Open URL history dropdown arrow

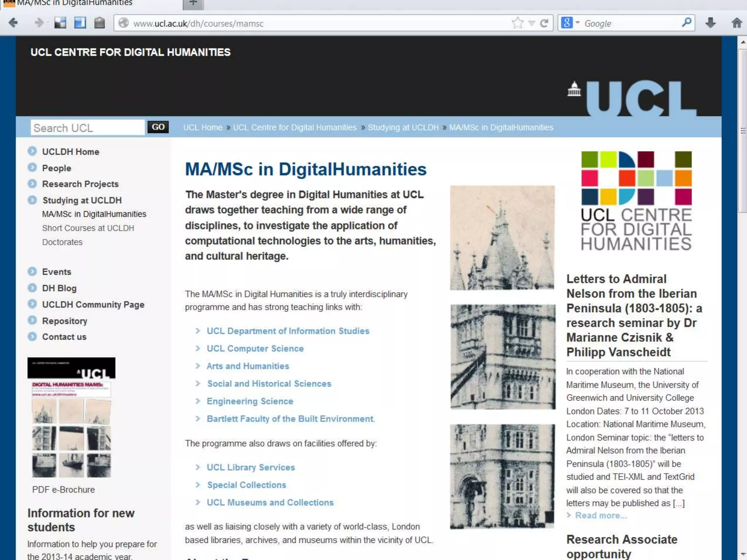pyautogui.click(x=532, y=23)
